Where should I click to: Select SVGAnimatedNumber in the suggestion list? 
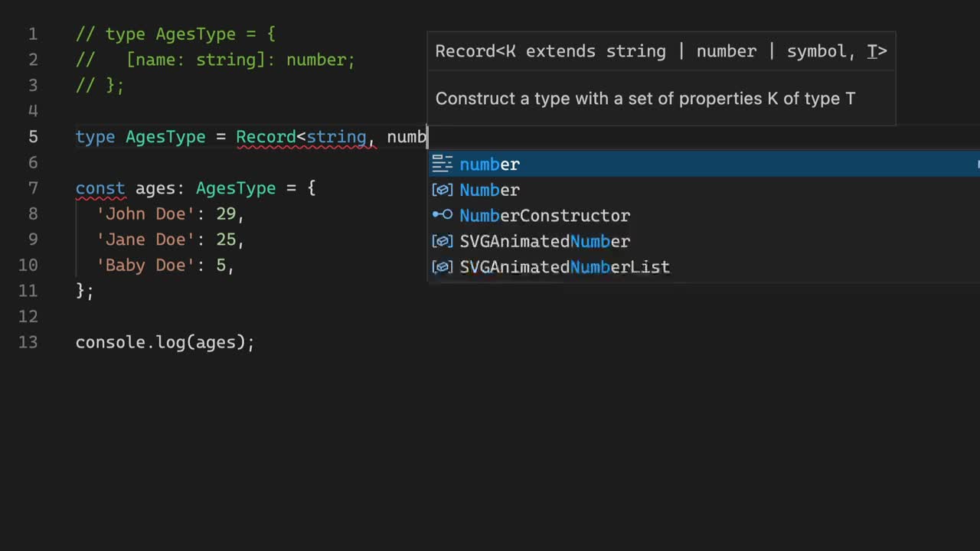(x=544, y=241)
